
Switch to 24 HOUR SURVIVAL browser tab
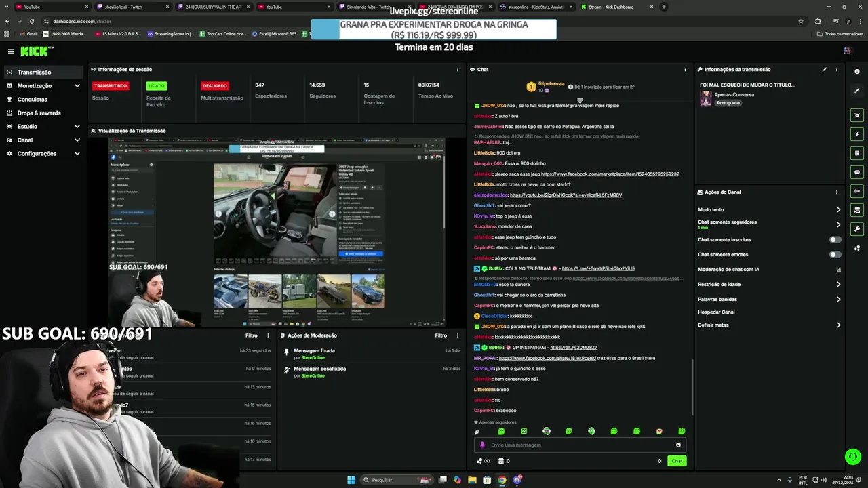[213, 7]
